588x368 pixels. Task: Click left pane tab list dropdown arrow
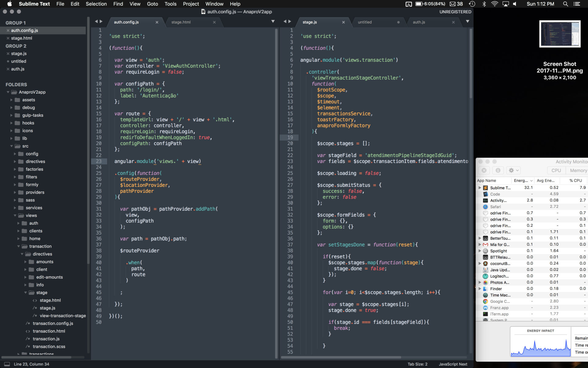tap(273, 21)
